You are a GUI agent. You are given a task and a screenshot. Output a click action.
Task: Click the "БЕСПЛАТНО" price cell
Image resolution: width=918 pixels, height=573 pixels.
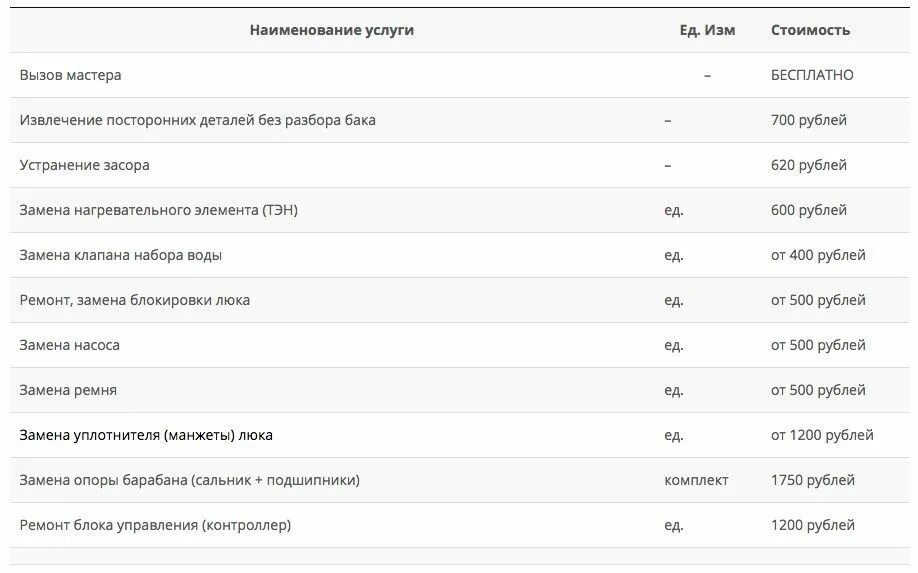(x=812, y=75)
